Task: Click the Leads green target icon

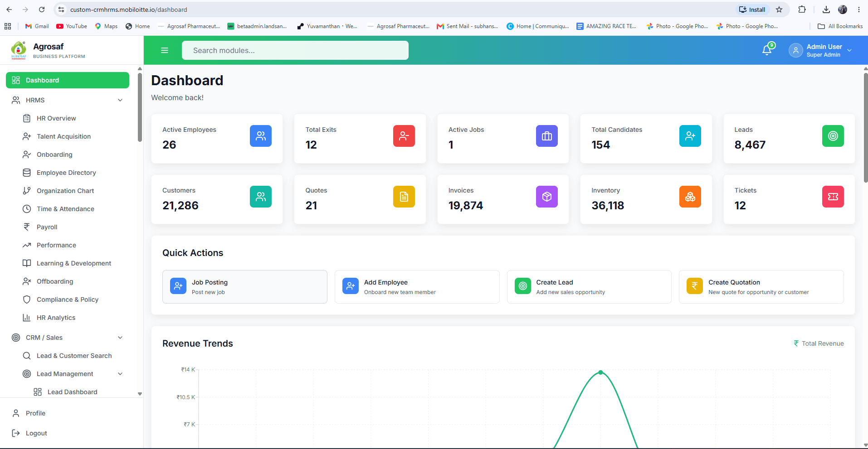Action: click(x=833, y=136)
